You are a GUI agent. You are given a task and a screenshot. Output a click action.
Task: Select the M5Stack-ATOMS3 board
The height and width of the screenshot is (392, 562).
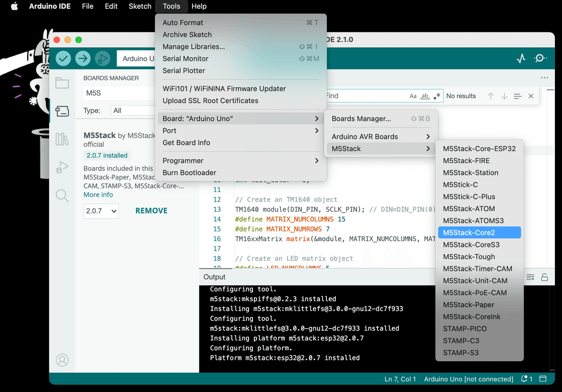(480, 221)
